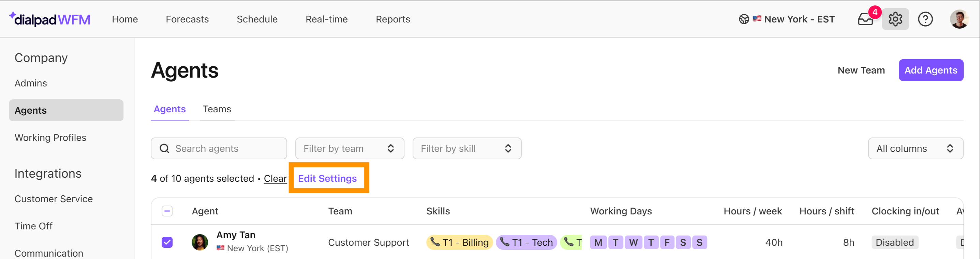Click into the Search agents field
980x259 pixels.
[219, 148]
